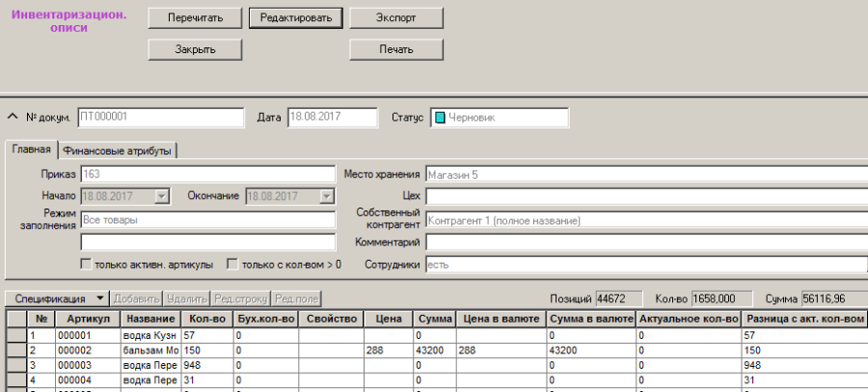This screenshot has height=392, width=868.
Task: Click the disabled Добавить toolbar button
Action: [x=136, y=299]
